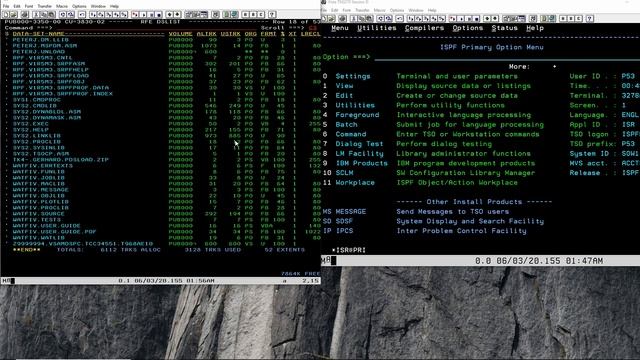Click Print icon in left emulator toolbar
640x360 pixels.
[25, 14]
